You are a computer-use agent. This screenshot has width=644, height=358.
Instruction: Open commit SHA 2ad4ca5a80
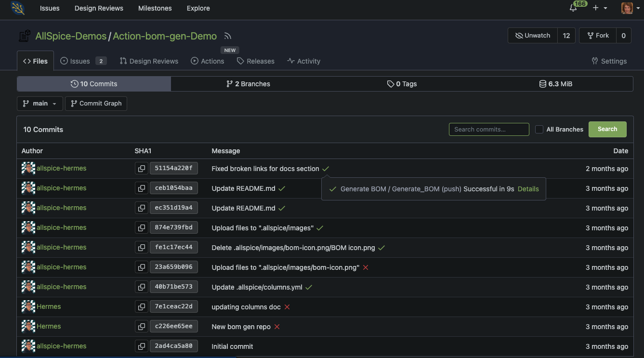pyautogui.click(x=174, y=346)
